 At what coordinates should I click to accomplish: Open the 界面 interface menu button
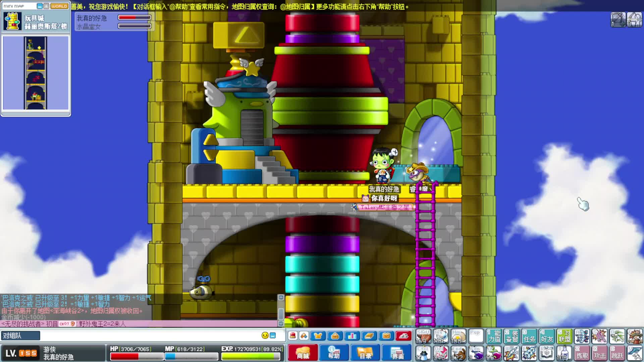397,353
